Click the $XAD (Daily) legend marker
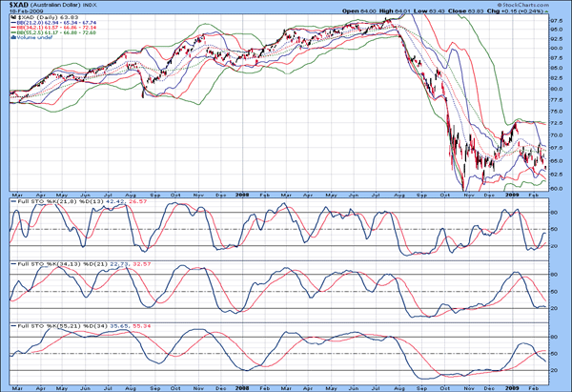Viewport: 572px width, 392px height. tap(13, 18)
